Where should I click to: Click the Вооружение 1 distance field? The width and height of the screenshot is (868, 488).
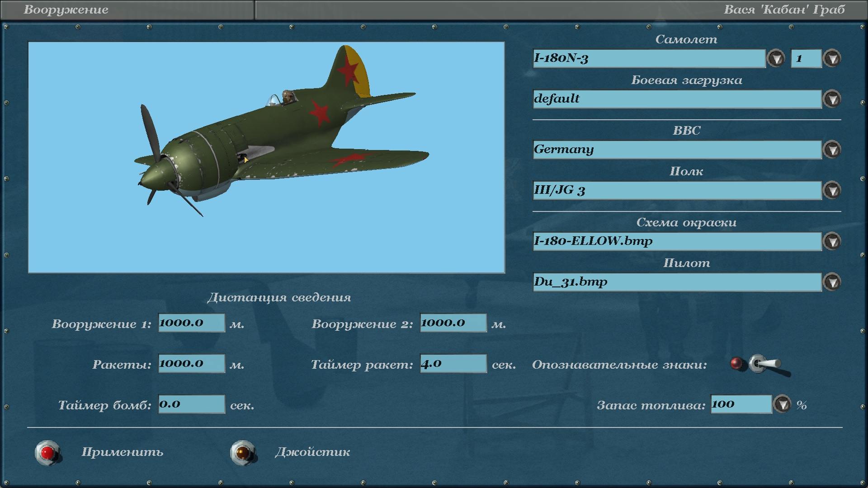point(191,323)
